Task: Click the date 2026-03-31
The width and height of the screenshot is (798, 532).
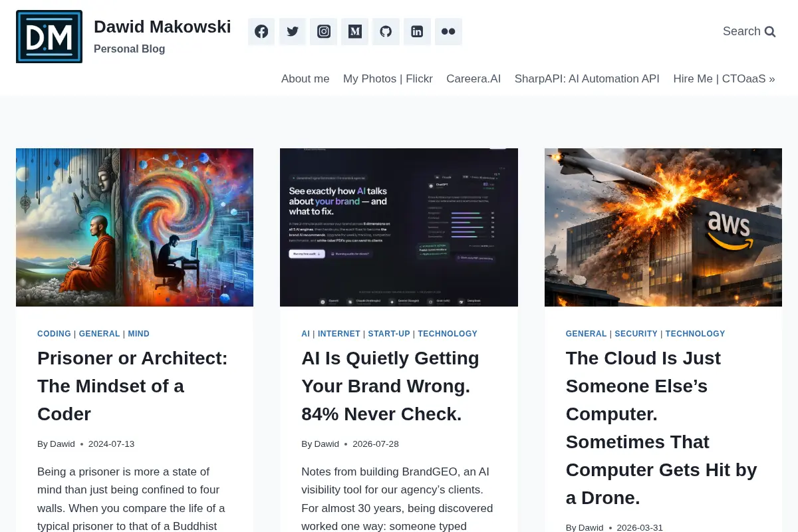Action: click(640, 527)
